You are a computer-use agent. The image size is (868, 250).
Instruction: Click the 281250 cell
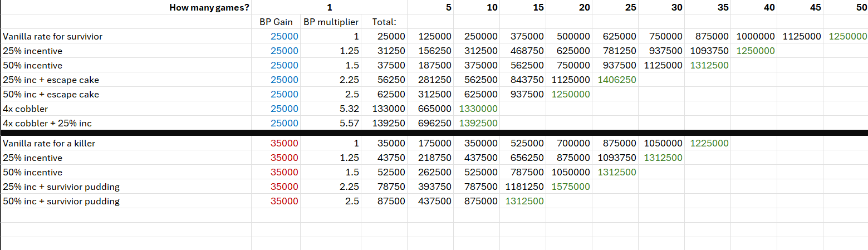[x=430, y=80]
